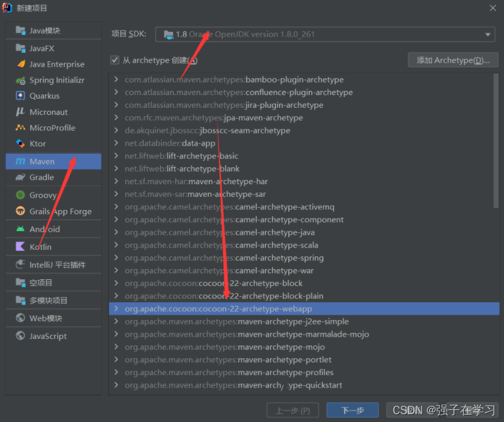Click the SDK folder icon in dropdown
Image resolution: width=504 pixels, height=422 pixels.
click(168, 34)
